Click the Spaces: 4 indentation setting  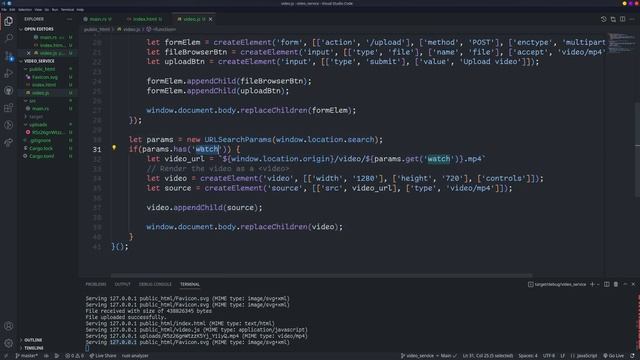point(528,356)
